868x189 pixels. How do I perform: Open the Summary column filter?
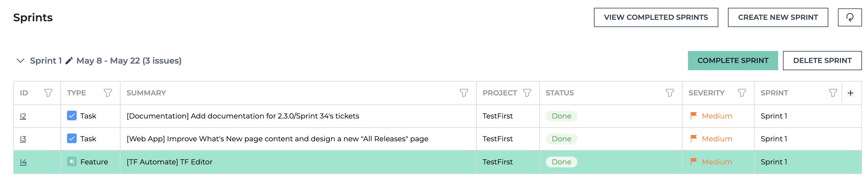[464, 93]
